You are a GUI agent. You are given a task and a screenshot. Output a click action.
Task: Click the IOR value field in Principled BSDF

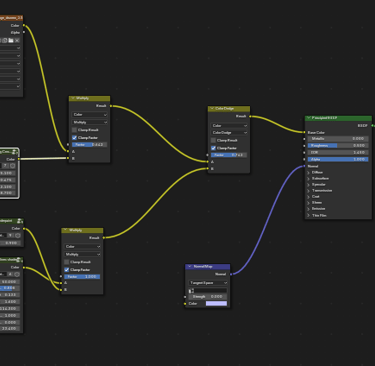tap(338, 152)
